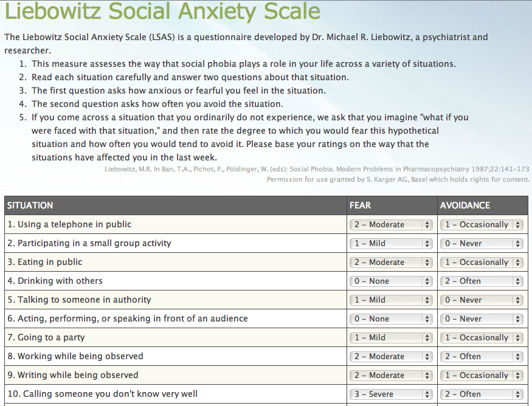
Task: Select Avoidance level for drinking with others
Action: coord(482,281)
